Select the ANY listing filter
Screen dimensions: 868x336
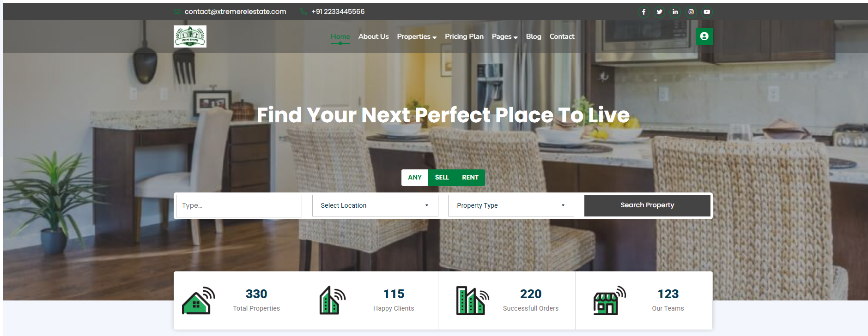pos(415,178)
